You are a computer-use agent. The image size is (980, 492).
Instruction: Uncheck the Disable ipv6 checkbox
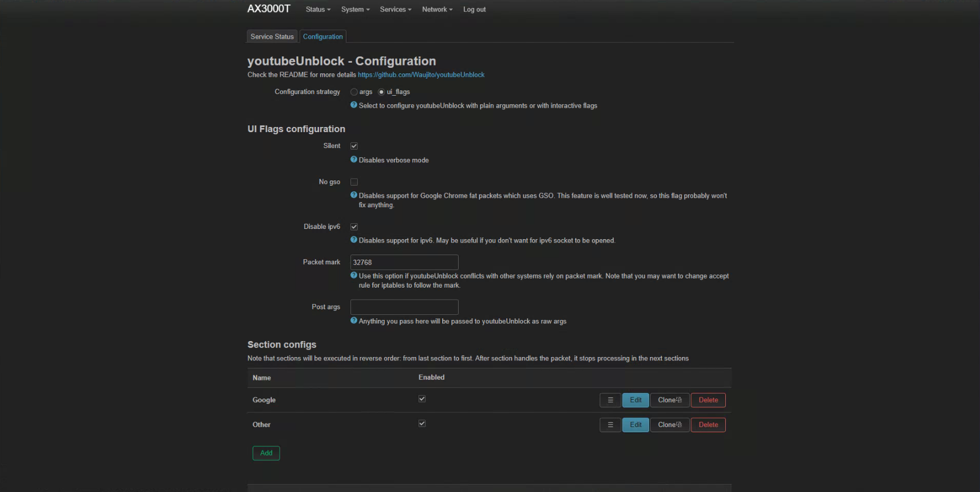pos(354,227)
